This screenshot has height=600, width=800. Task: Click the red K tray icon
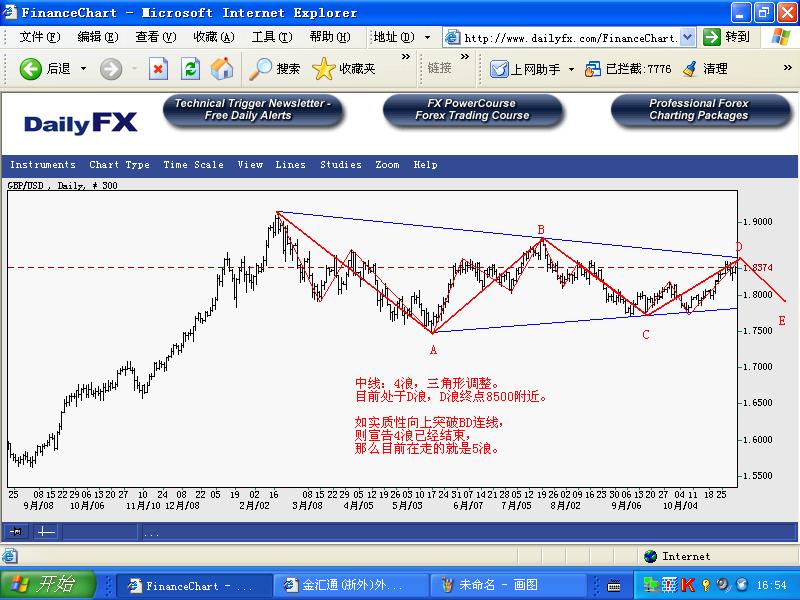(x=688, y=585)
